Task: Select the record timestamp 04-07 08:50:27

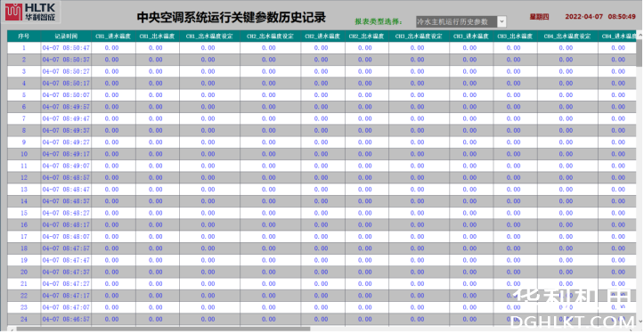Action: tap(66, 71)
